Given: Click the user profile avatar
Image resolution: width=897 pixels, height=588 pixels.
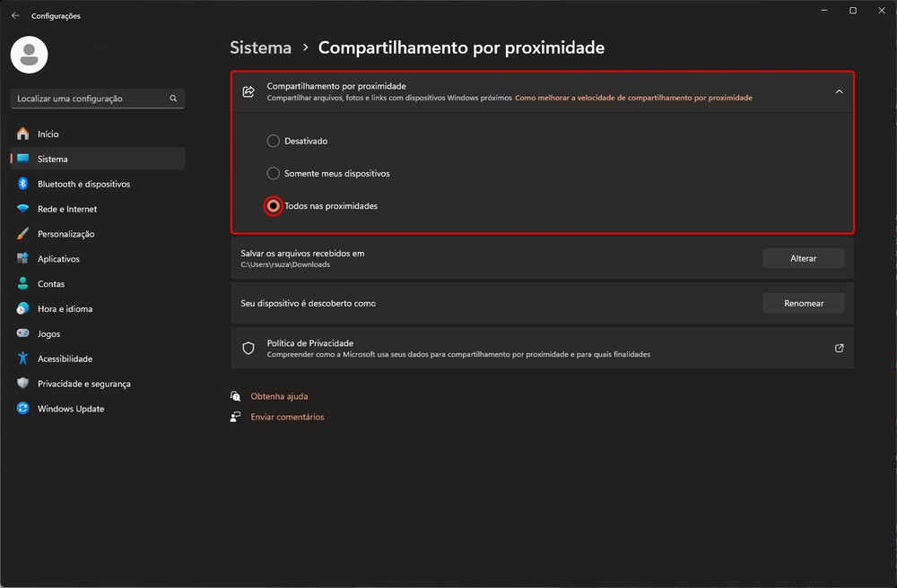Looking at the screenshot, I should (x=29, y=55).
